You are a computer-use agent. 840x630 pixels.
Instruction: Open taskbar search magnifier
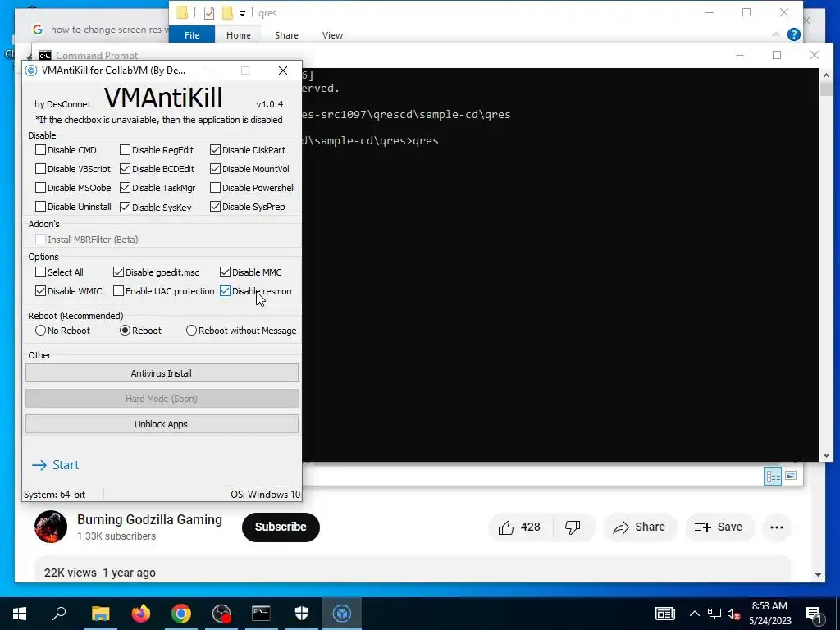click(x=59, y=613)
